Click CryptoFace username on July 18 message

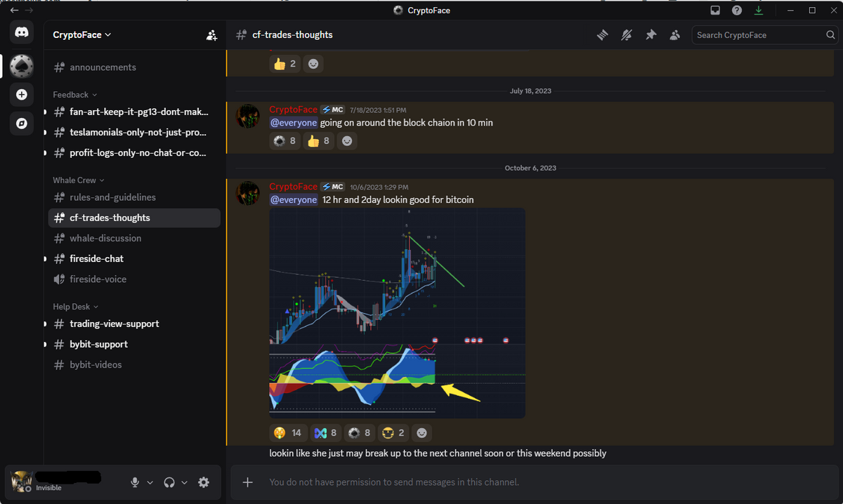[294, 110]
